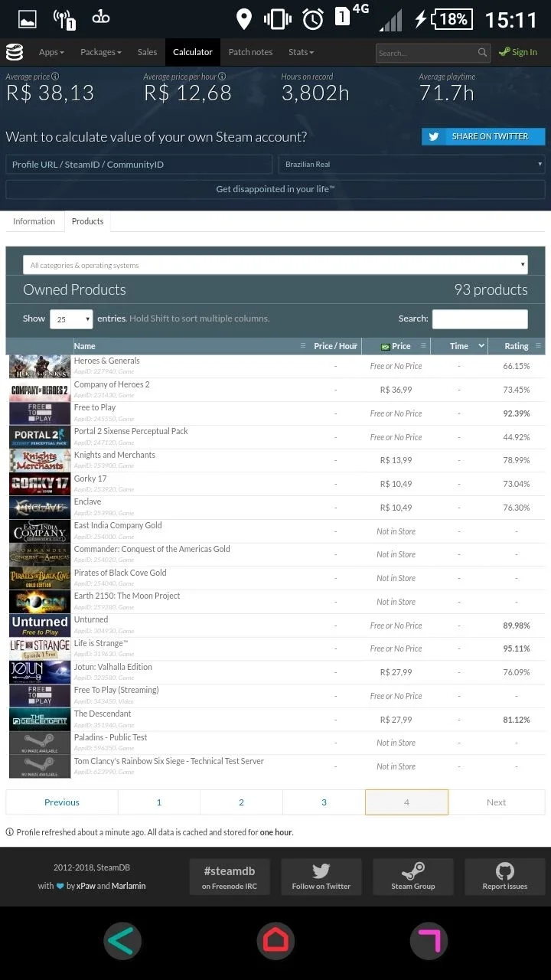Select page 4 in pagination
This screenshot has width=551, height=980.
pyautogui.click(x=406, y=802)
